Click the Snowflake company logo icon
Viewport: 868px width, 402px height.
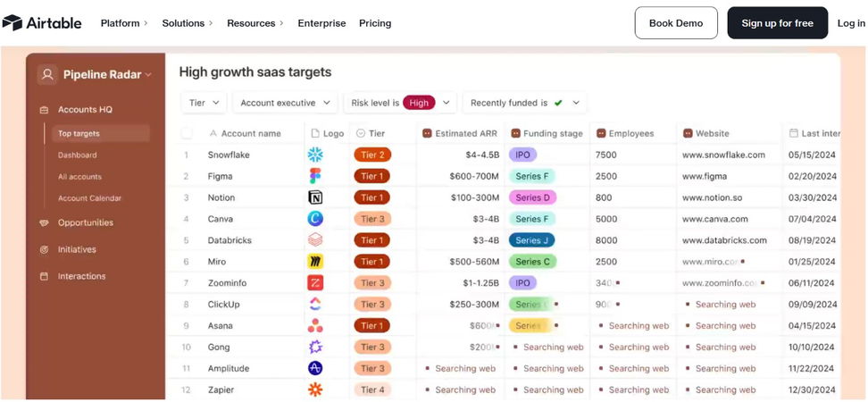coord(315,155)
